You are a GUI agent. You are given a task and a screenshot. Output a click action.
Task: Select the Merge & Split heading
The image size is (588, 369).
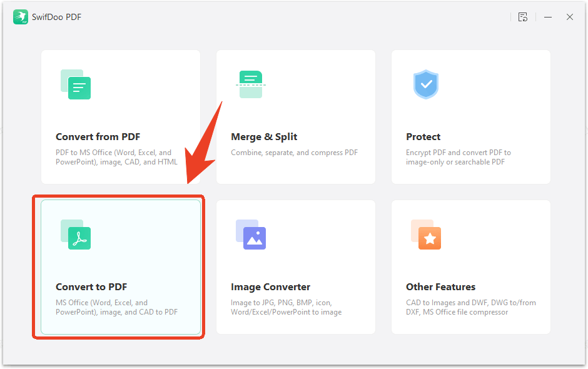(264, 137)
